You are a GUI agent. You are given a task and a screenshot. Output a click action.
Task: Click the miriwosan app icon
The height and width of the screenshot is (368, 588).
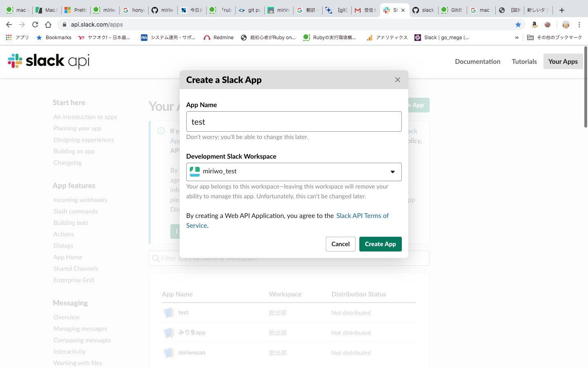pyautogui.click(x=169, y=353)
